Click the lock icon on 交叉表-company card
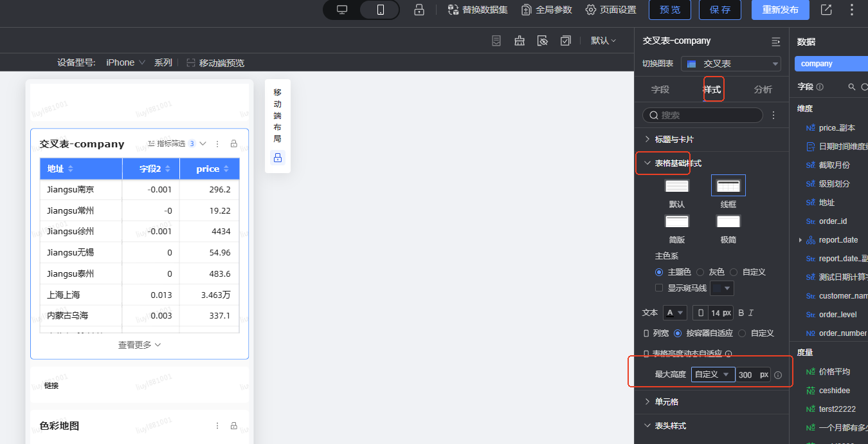The height and width of the screenshot is (444, 868). pos(234,143)
